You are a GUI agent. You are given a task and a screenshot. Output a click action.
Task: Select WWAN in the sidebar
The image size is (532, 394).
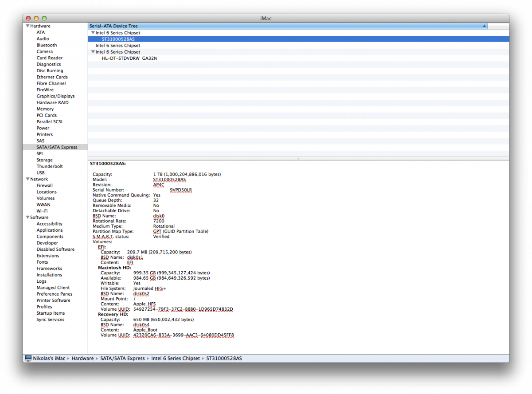43,205
